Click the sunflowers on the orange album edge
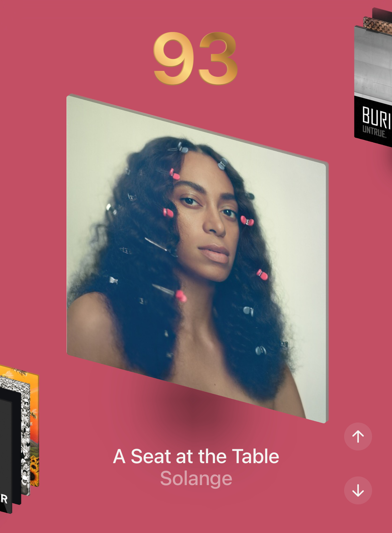The width and height of the screenshot is (392, 533). (x=34, y=471)
